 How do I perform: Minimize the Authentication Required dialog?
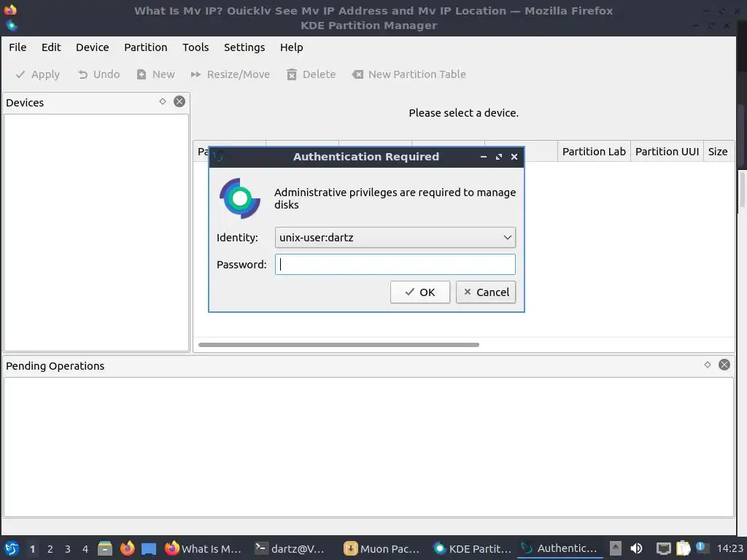pos(484,157)
